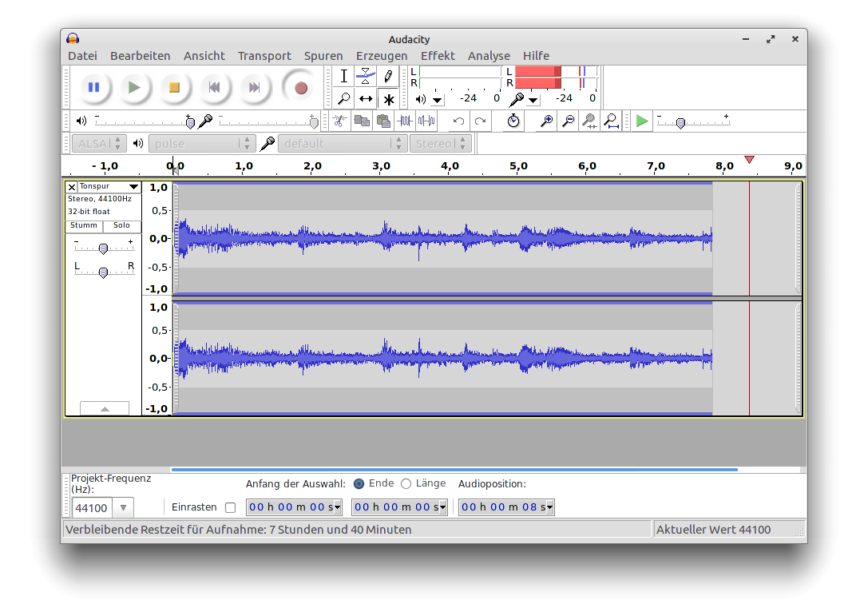868x612 pixels.
Task: Enable the Einrasten checkbox
Action: click(230, 507)
